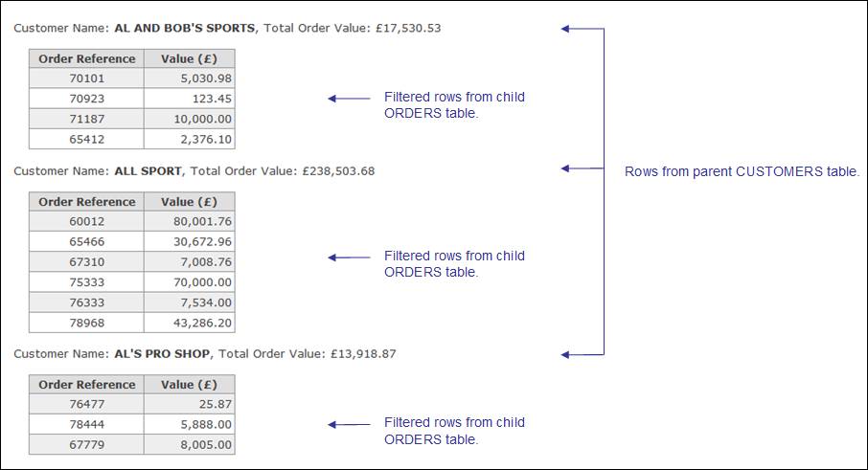The height and width of the screenshot is (470, 868).
Task: Click order reference 76477
Action: [86, 405]
